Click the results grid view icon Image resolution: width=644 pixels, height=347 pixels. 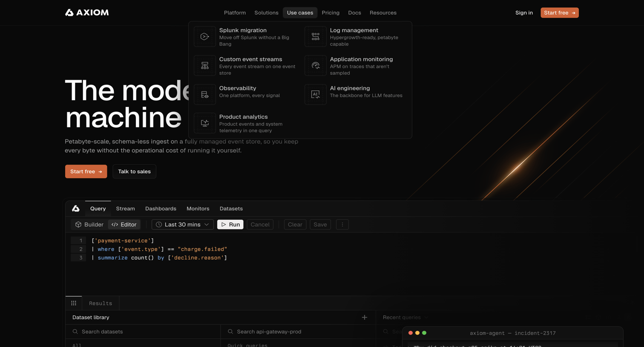pyautogui.click(x=74, y=303)
